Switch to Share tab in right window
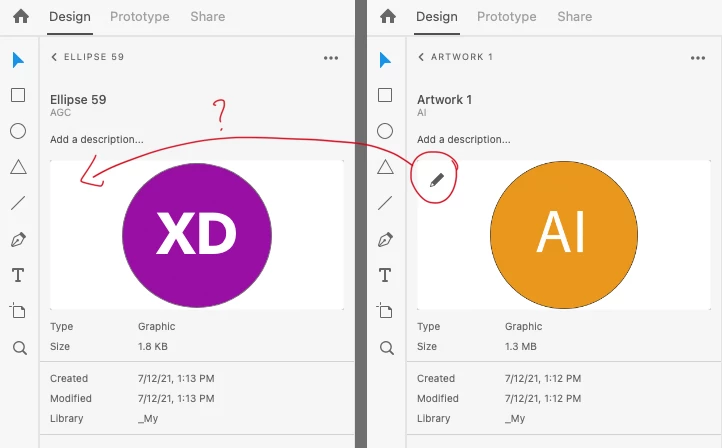Screen dimensions: 722x448 coord(575,17)
